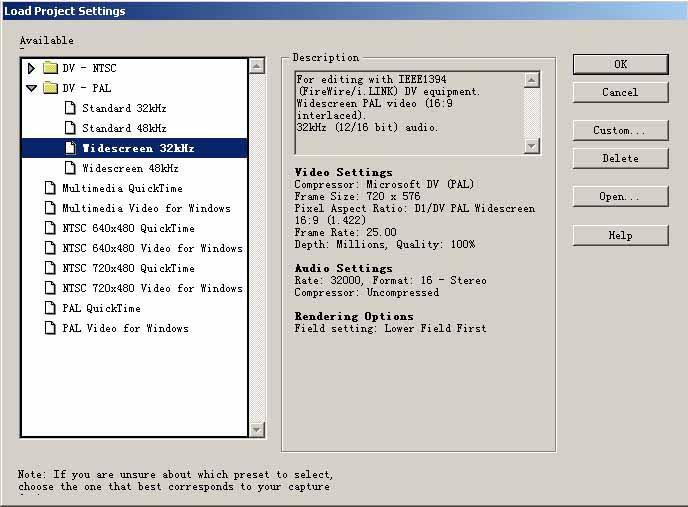The image size is (688, 507).
Task: Click the preset list scroll up arrow
Action: [257, 66]
